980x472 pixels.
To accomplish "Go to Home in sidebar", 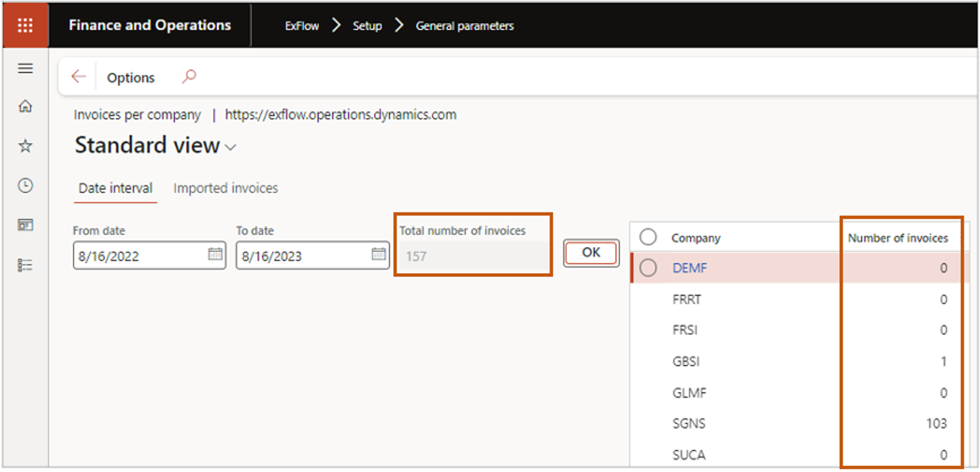I will (25, 106).
